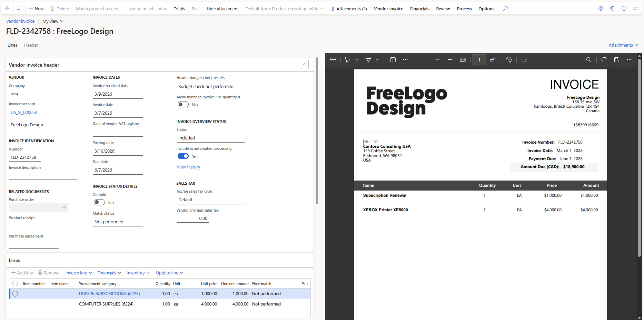Disable Include in automated processing

coord(183,156)
